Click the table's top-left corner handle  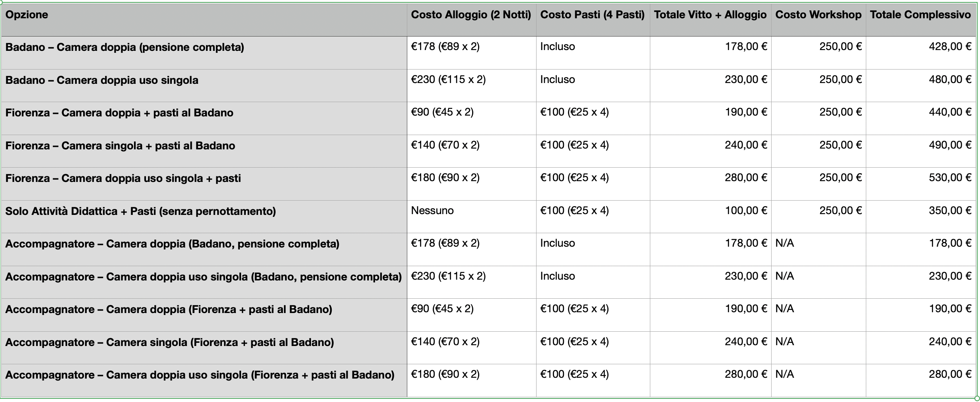[x=2, y=2]
